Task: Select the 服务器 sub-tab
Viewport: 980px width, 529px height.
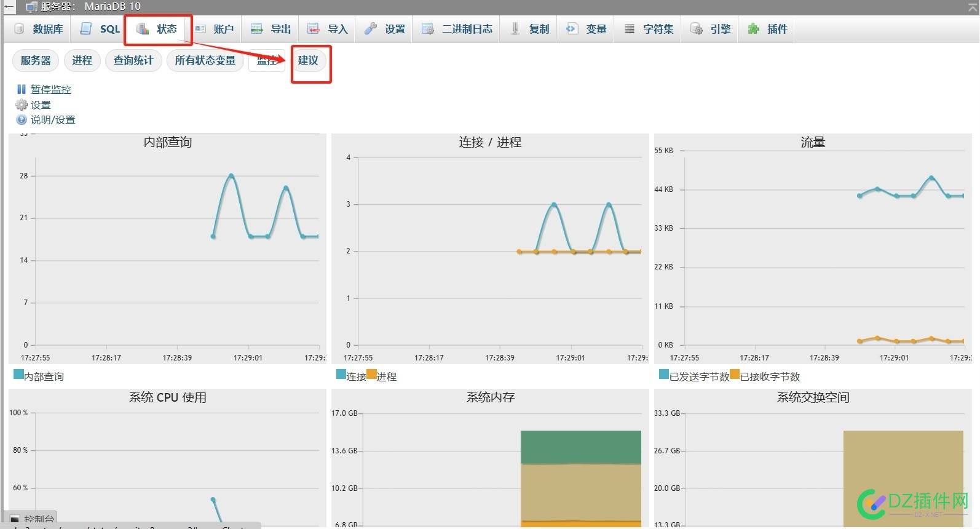Action: pyautogui.click(x=36, y=60)
